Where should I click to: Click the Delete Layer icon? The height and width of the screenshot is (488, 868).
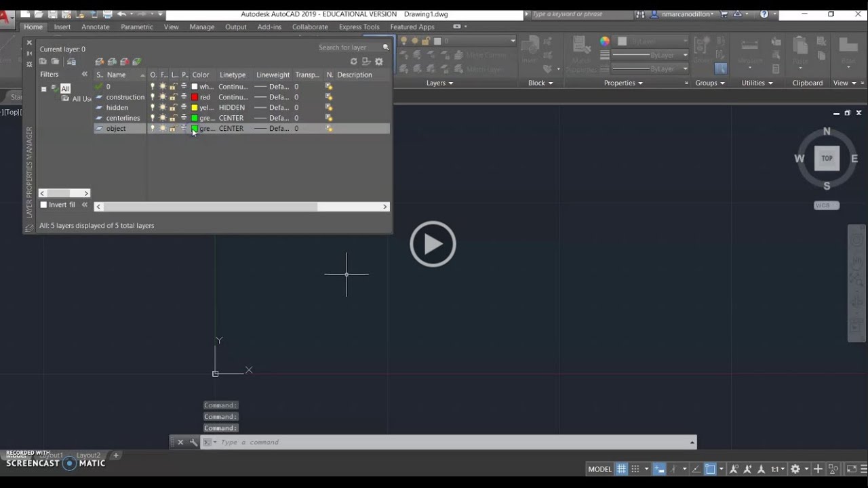[x=124, y=62]
